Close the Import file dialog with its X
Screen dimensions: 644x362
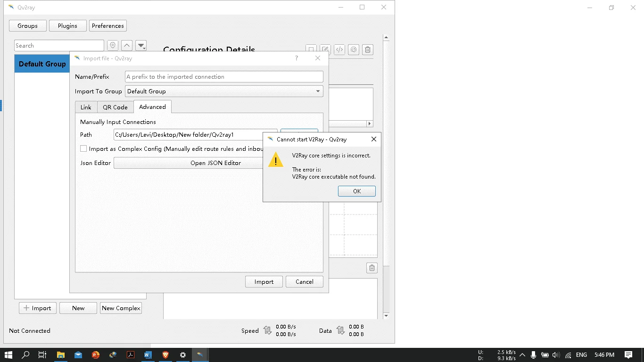pos(318,58)
